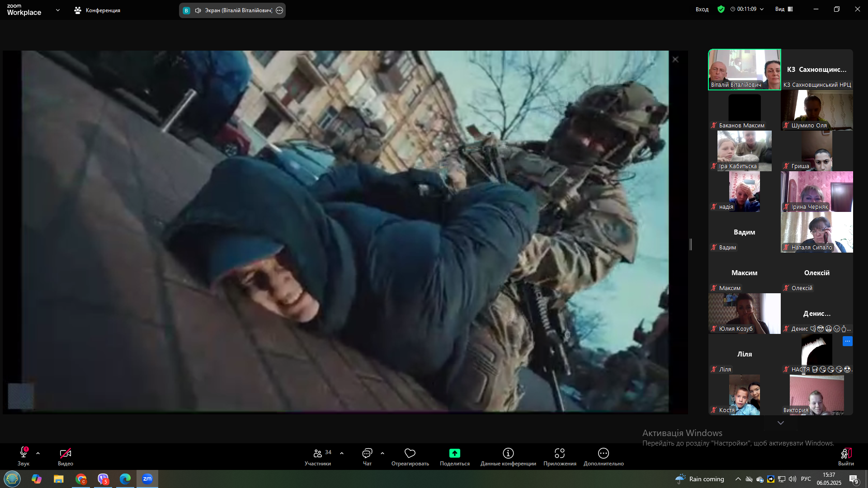Select Костя video tile
Viewport: 868px width, 488px height.
[745, 395]
